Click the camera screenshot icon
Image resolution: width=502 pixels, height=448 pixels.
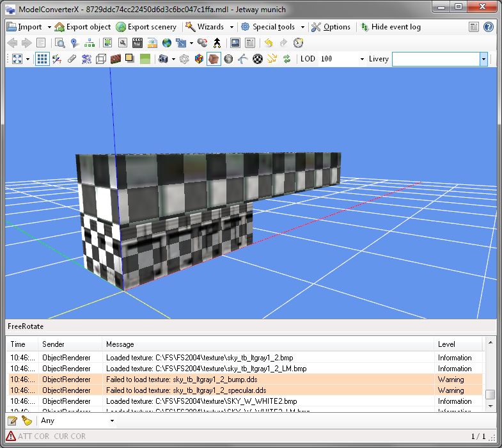pyautogui.click(x=163, y=59)
